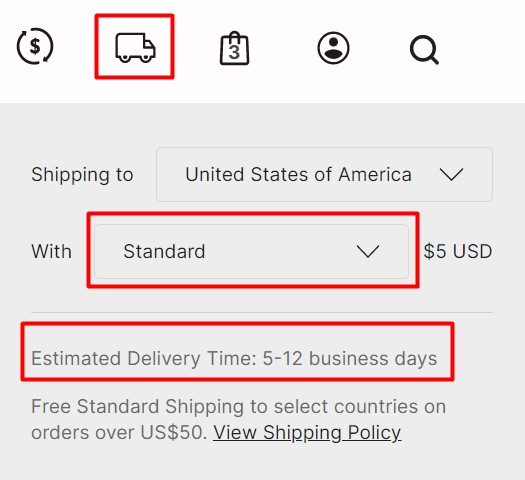
Task: Click the search magnifying glass icon
Action: click(424, 50)
